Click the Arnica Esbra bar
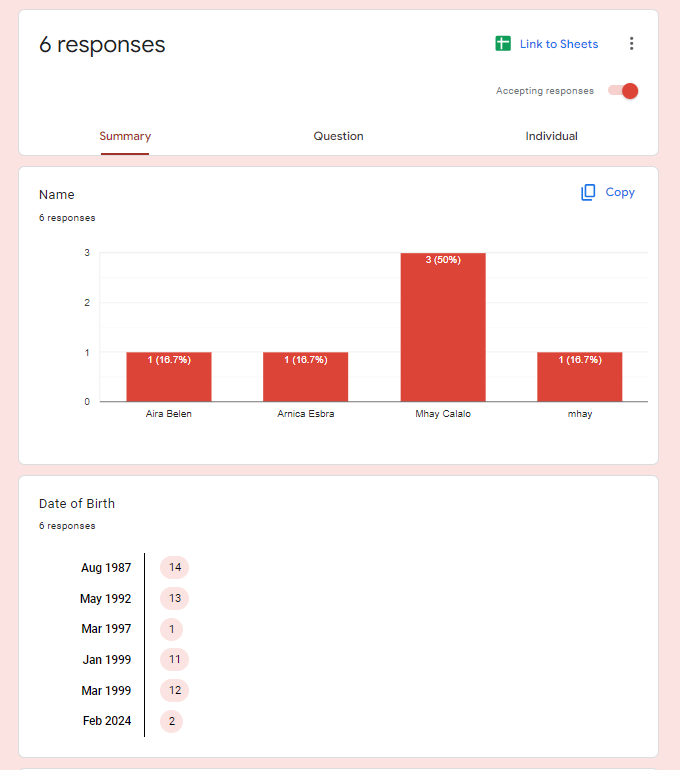The width and height of the screenshot is (680, 770). 305,377
